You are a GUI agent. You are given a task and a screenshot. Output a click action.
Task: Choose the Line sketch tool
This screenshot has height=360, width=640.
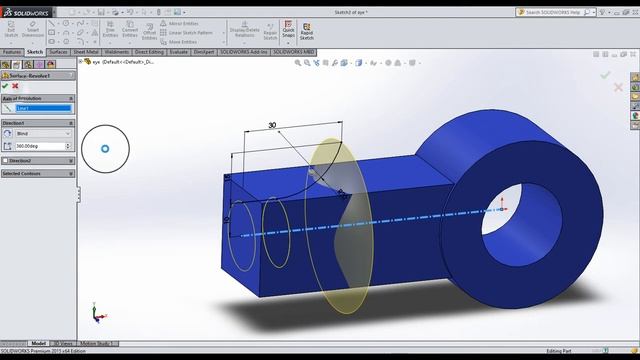click(51, 24)
